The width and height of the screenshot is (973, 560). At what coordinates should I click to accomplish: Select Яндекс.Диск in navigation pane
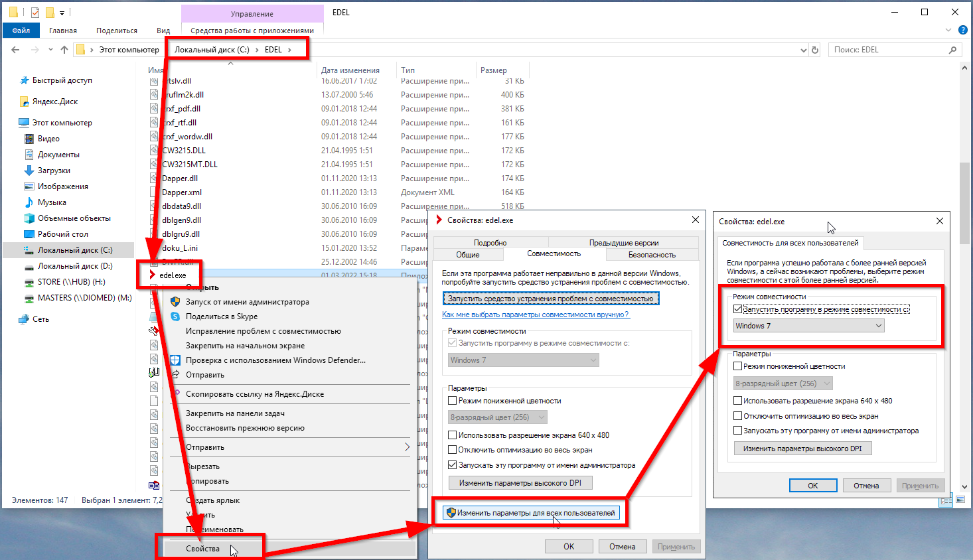coord(54,102)
